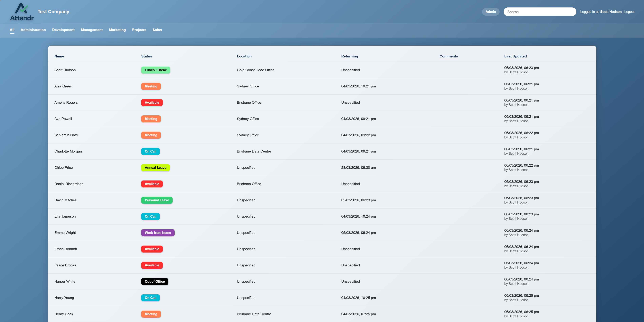Click the Attendr logo
This screenshot has height=322, width=644.
[22, 12]
